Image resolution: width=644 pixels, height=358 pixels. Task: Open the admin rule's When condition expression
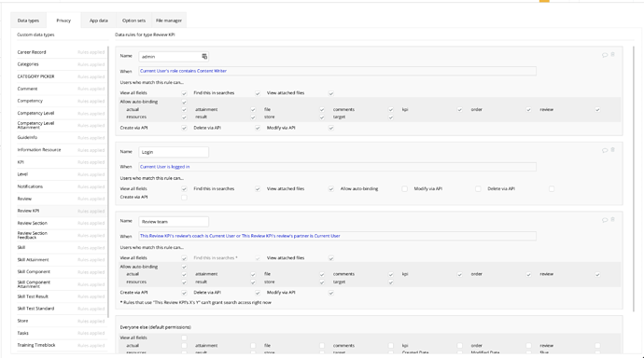(337, 71)
